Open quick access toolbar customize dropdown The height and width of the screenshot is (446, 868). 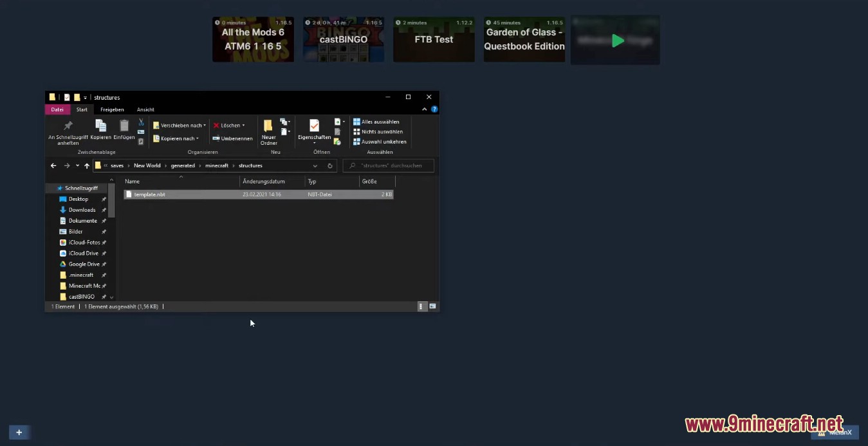(x=85, y=98)
